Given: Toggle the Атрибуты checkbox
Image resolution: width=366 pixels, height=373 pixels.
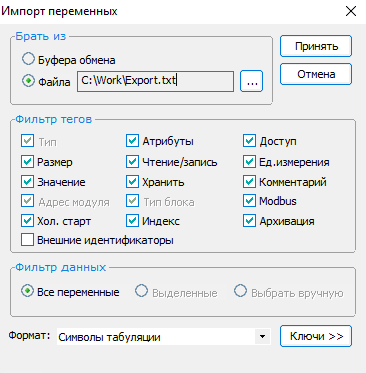Looking at the screenshot, I should point(132,141).
